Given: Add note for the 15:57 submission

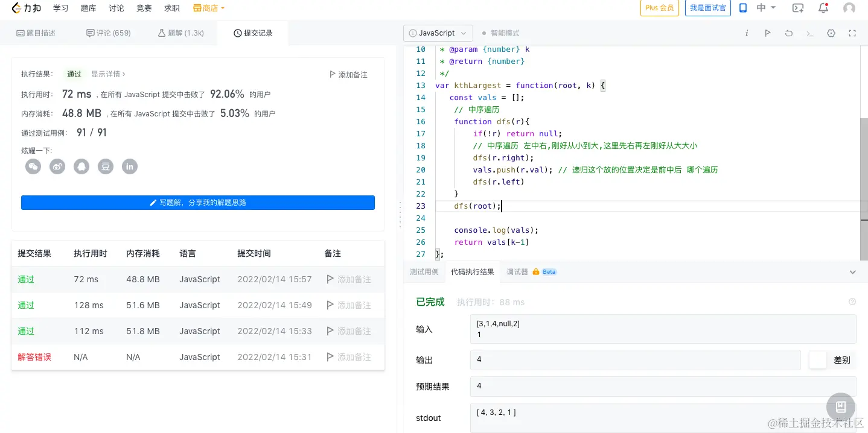Looking at the screenshot, I should (349, 279).
